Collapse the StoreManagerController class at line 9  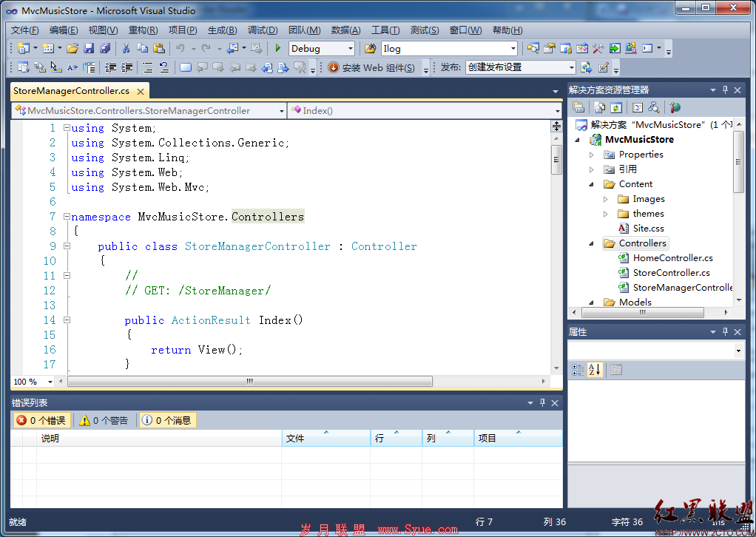[67, 246]
